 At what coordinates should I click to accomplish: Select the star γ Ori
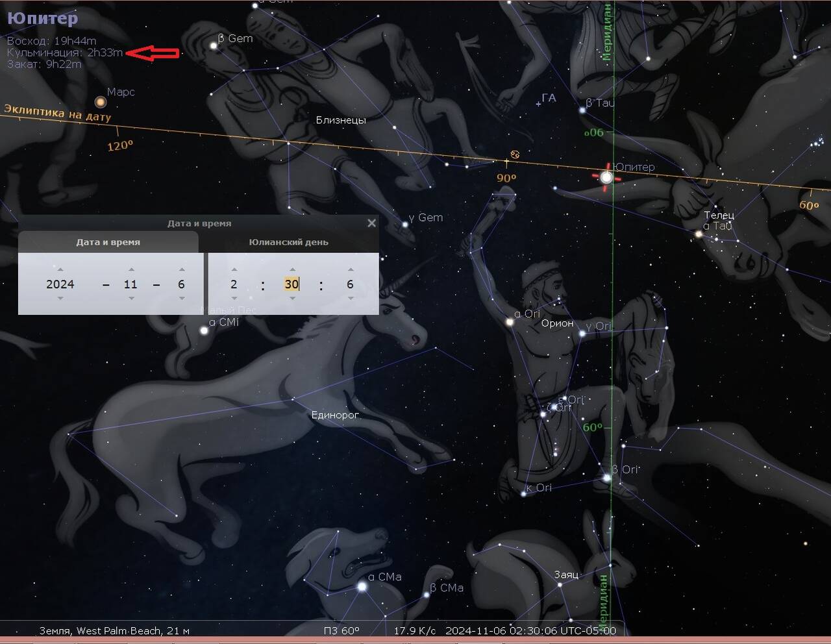[x=582, y=334]
